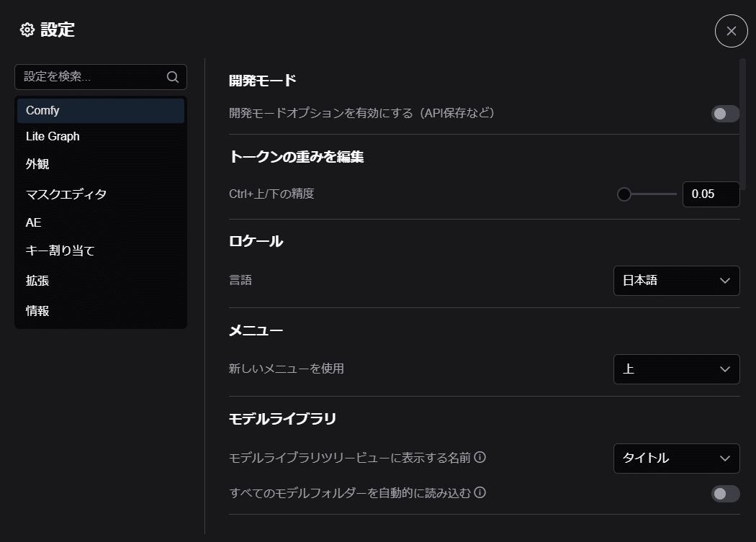Click the Ctrl+上/下の精度 slider handle
This screenshot has width=756, height=542.
pos(624,194)
